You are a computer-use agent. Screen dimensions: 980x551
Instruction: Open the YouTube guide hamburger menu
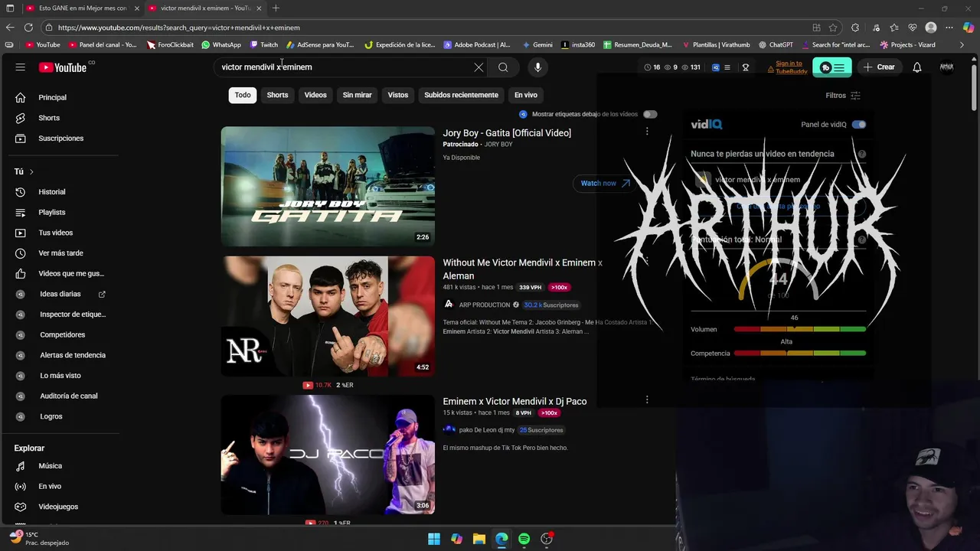[x=21, y=67]
